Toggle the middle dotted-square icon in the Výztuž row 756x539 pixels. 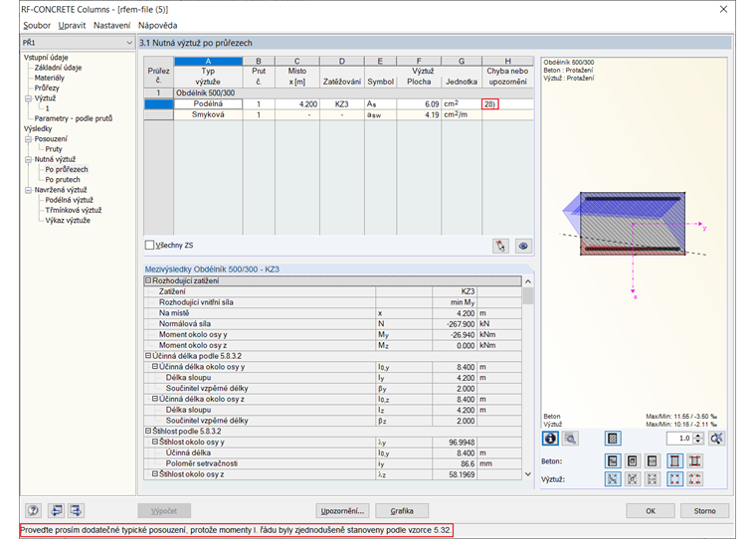point(652,478)
